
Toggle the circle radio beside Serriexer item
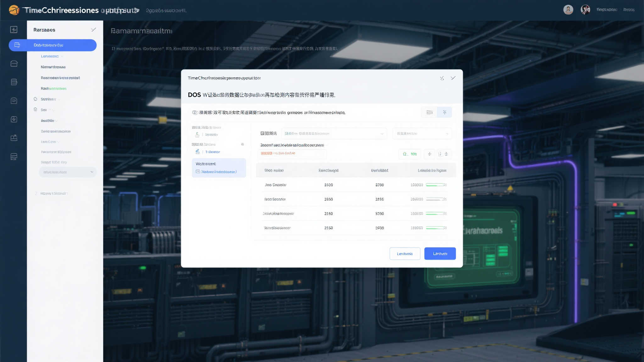point(36,99)
